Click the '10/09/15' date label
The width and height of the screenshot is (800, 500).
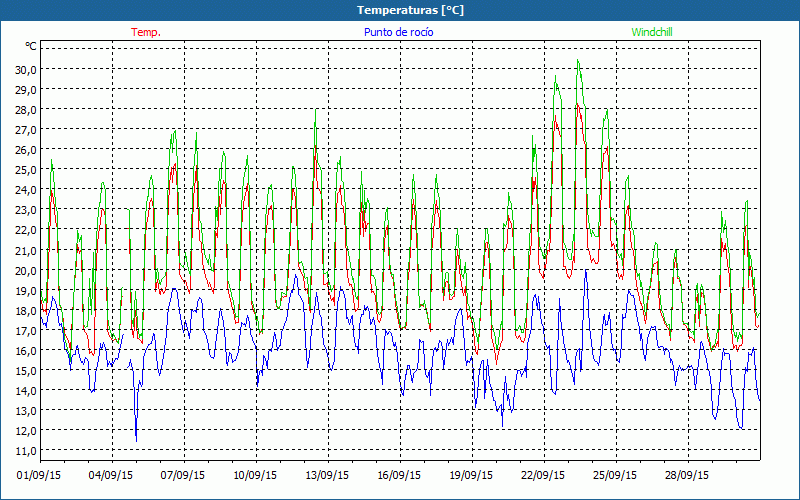255,476
